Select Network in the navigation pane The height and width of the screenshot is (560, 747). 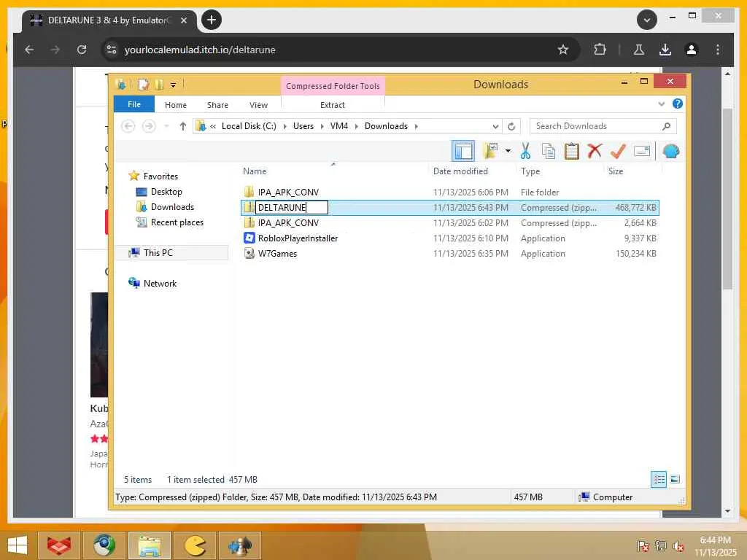[x=160, y=284]
